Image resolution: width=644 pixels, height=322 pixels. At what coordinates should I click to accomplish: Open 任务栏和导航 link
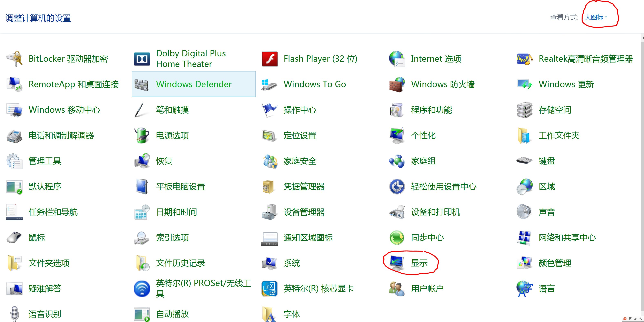(53, 212)
